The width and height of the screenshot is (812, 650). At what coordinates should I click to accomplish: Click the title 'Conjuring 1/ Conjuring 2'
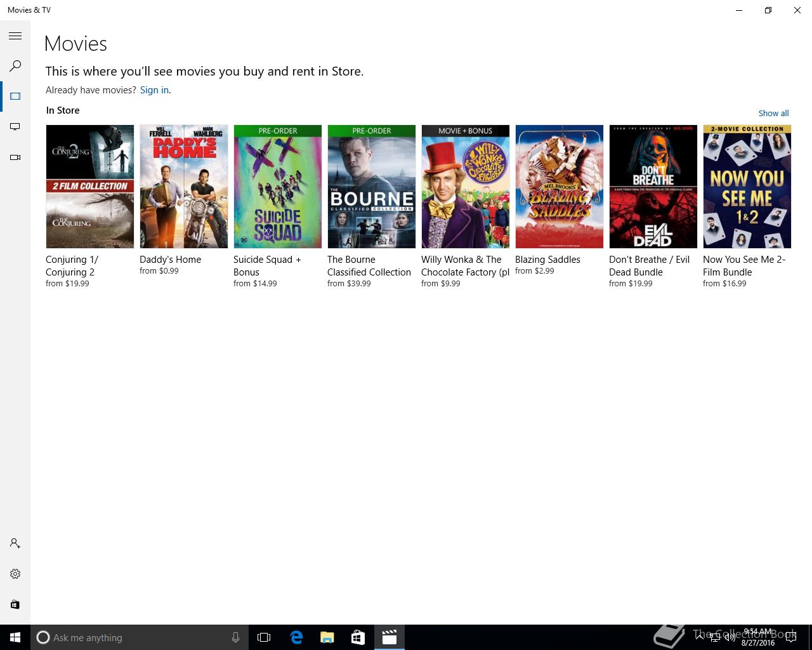[72, 266]
